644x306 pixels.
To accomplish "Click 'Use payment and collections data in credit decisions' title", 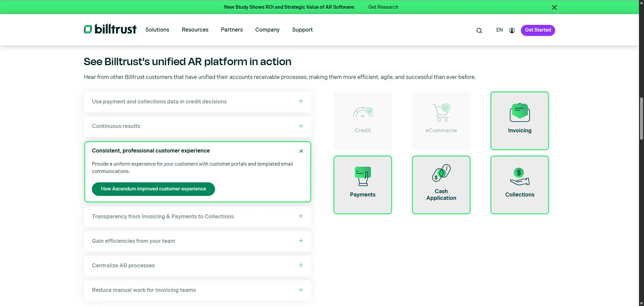I will tap(159, 101).
